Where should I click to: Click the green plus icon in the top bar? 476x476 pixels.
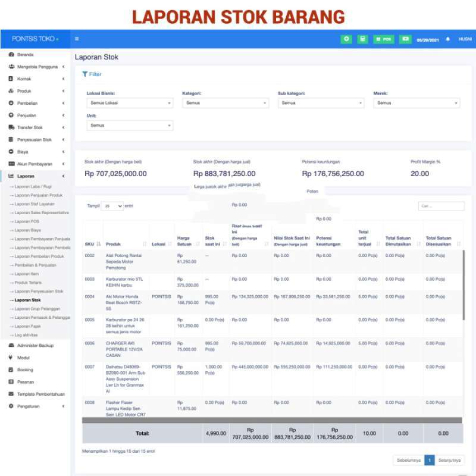[x=347, y=39]
